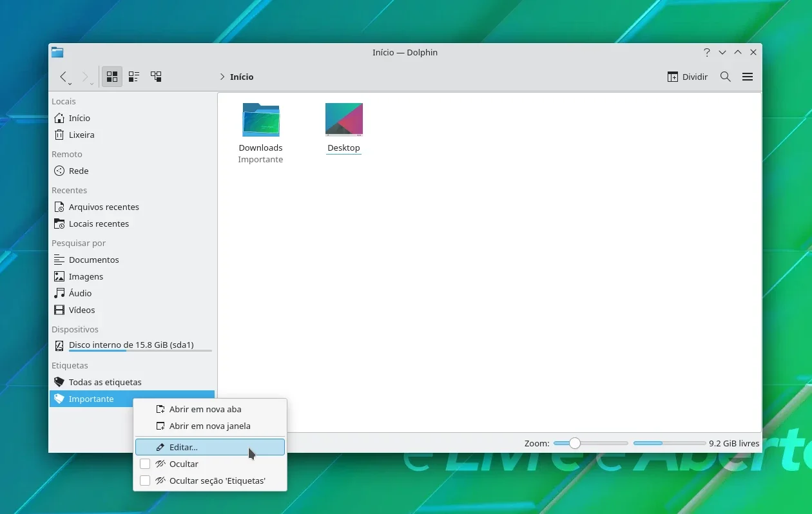Click the Dividir split view button
This screenshot has width=812, height=514.
point(688,77)
